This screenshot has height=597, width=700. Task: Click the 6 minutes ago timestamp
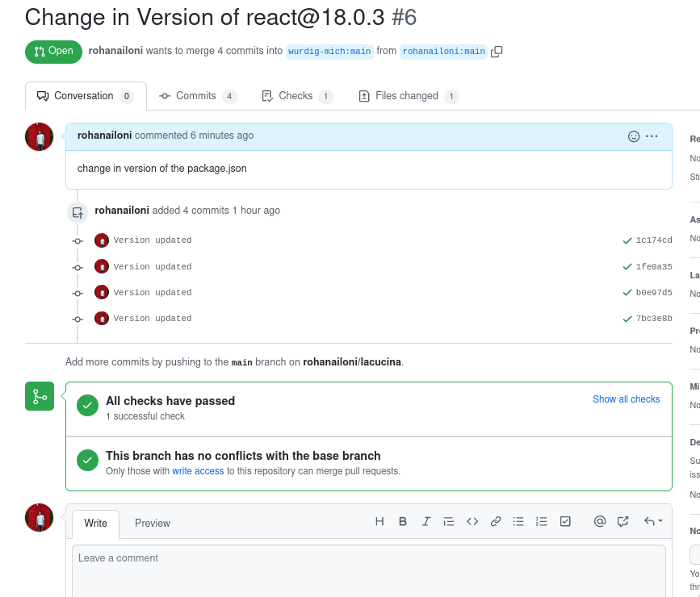[222, 136]
